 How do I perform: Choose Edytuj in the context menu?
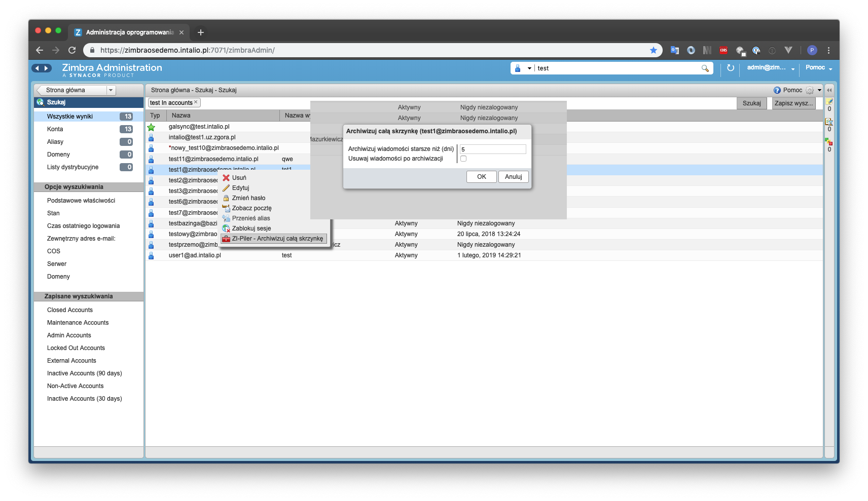[x=275, y=188]
